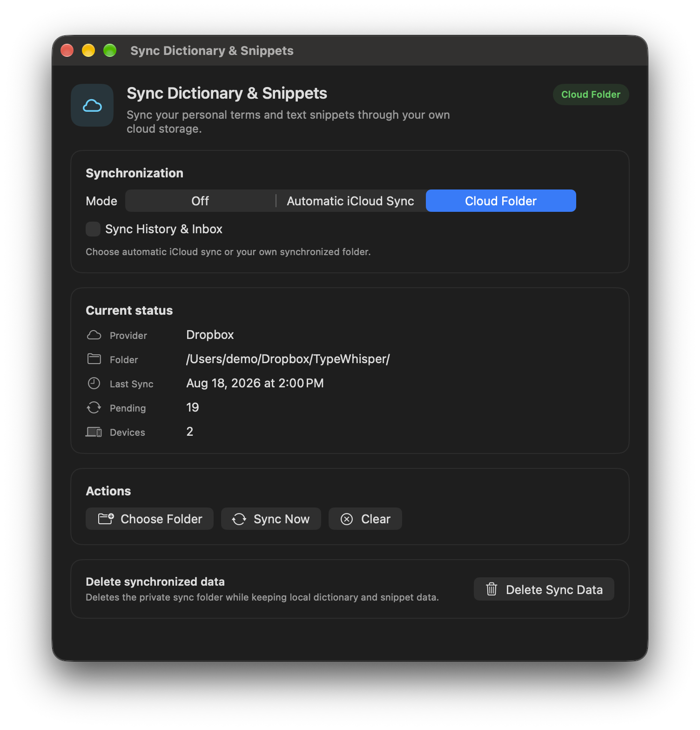
Task: Click the green Cloud Folder status badge
Action: (591, 95)
